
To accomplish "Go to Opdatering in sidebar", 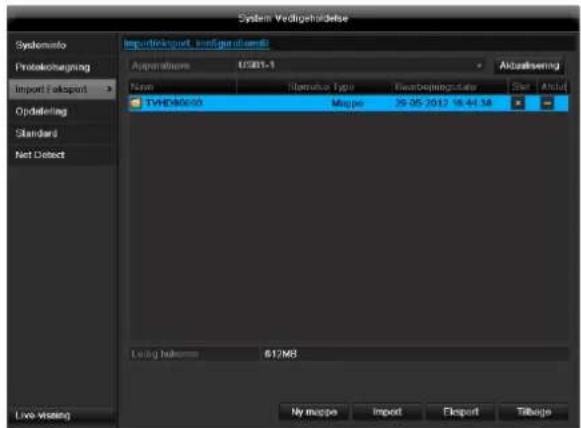I will (x=41, y=111).
